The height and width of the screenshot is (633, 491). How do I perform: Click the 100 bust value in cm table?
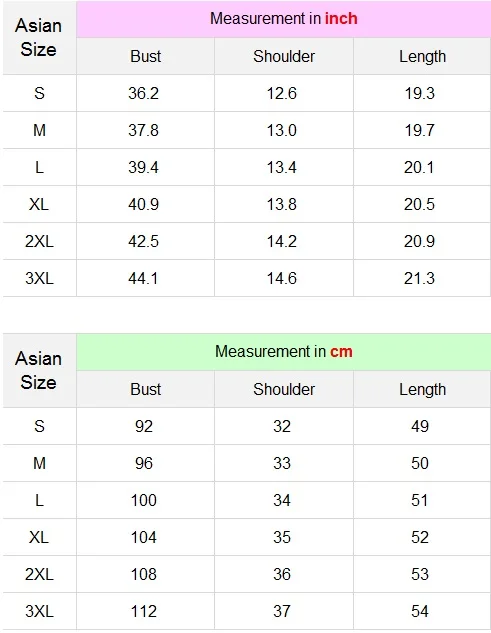(x=144, y=500)
